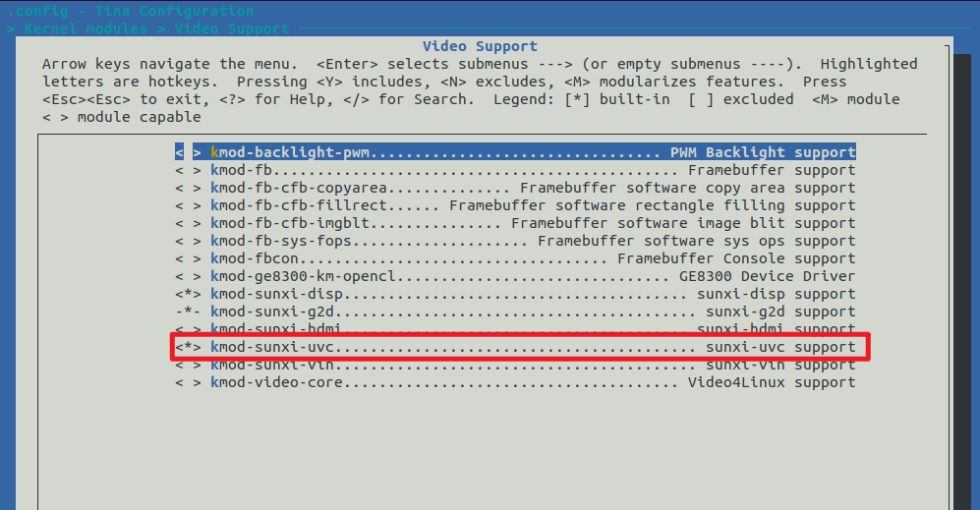The height and width of the screenshot is (510, 980).
Task: Click the kmod-sunxi-g2d state marker
Action: coord(188,312)
